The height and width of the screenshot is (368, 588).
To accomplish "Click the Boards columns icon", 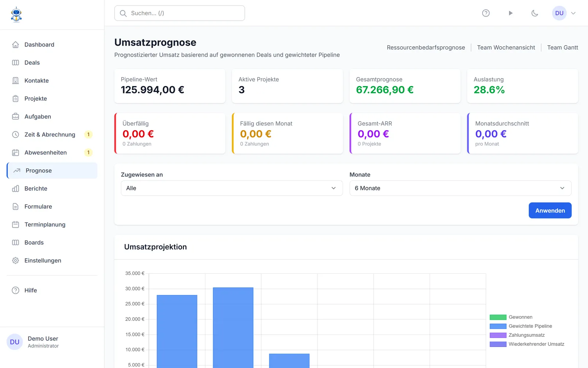I will point(15,243).
